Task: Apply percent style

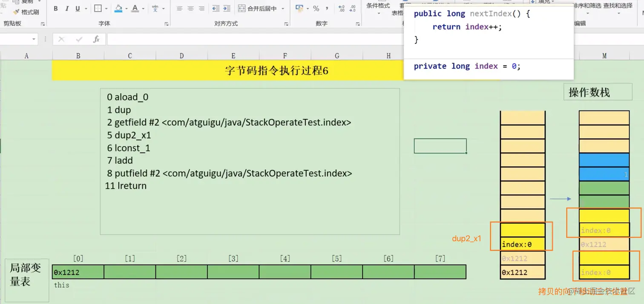Action: pos(316,9)
